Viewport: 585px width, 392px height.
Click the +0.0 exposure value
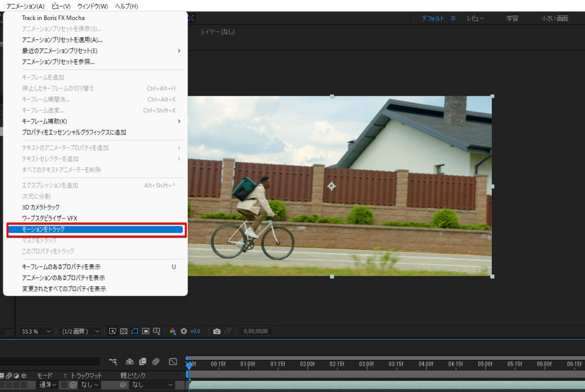(x=195, y=331)
